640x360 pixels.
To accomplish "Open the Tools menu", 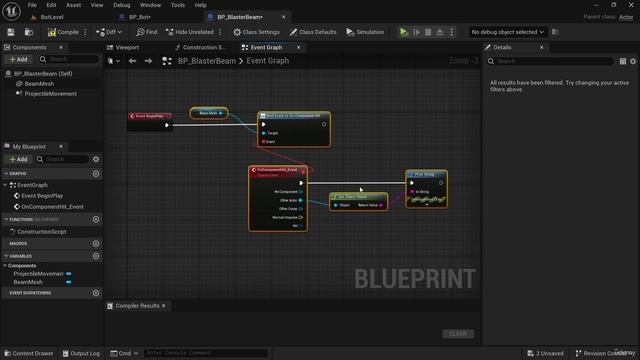I will click(178, 5).
